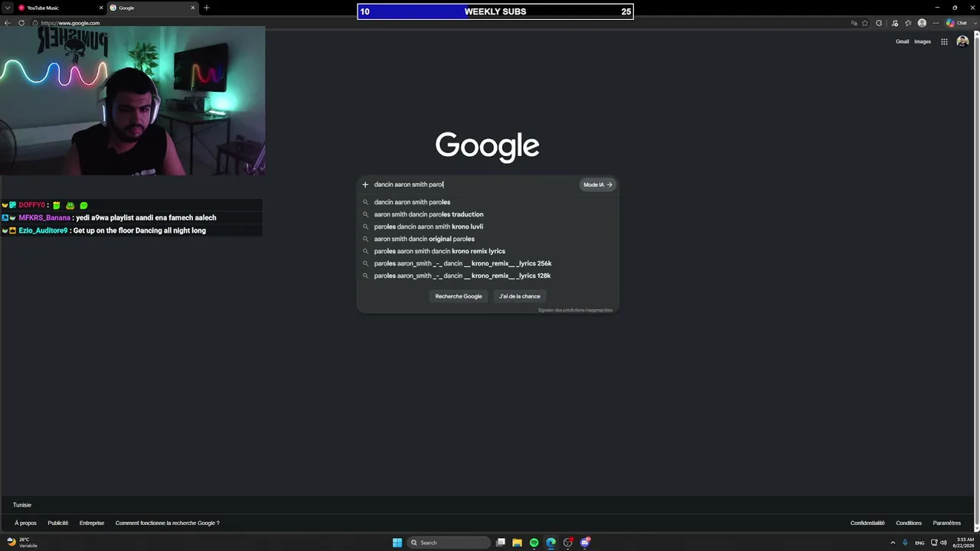Select suggestion "paroles dancin aaron smith krono luvli"
Image resolution: width=980 pixels, height=551 pixels.
coord(488,227)
